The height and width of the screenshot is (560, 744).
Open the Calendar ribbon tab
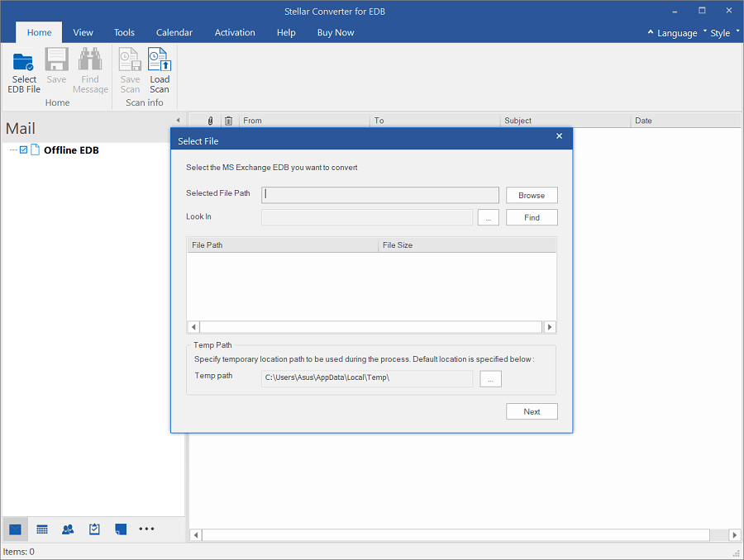tap(174, 32)
